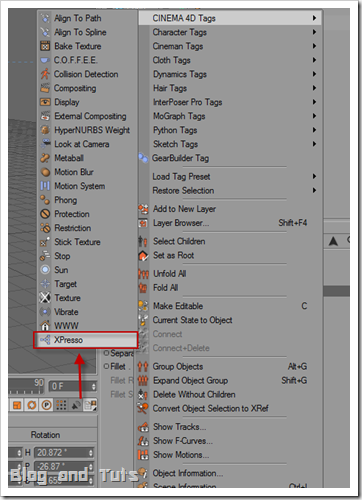Choose Select Children in context menu

pyautogui.click(x=230, y=241)
